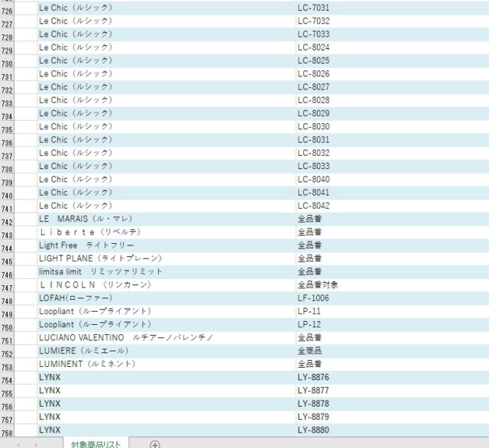Select cell LC-8031
Viewport: 489px width, 448px height.
coord(392,140)
